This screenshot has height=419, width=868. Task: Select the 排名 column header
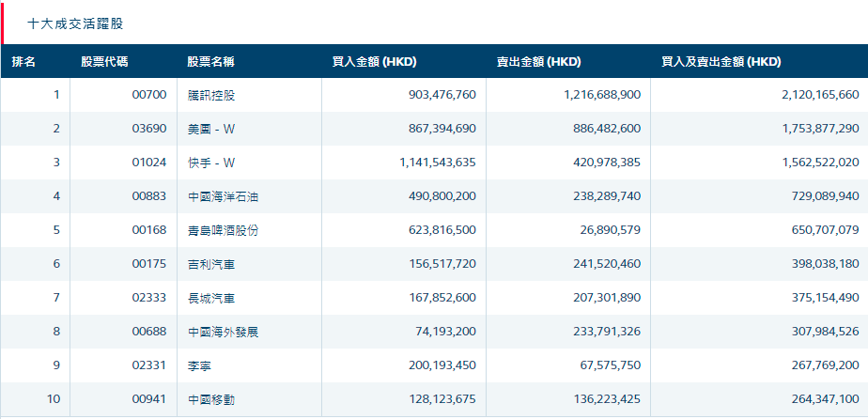coord(23,62)
